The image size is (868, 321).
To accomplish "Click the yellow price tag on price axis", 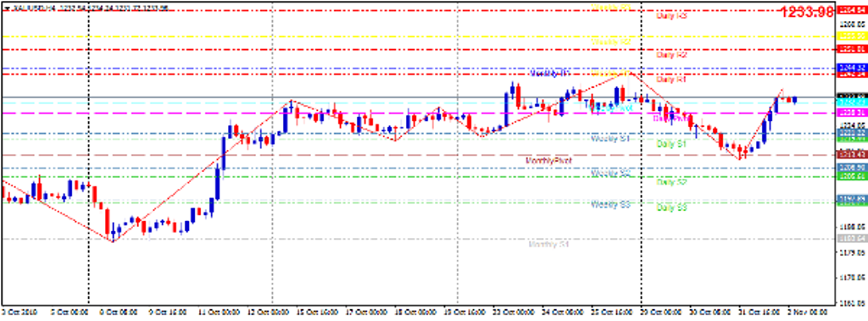I will click(x=853, y=36).
